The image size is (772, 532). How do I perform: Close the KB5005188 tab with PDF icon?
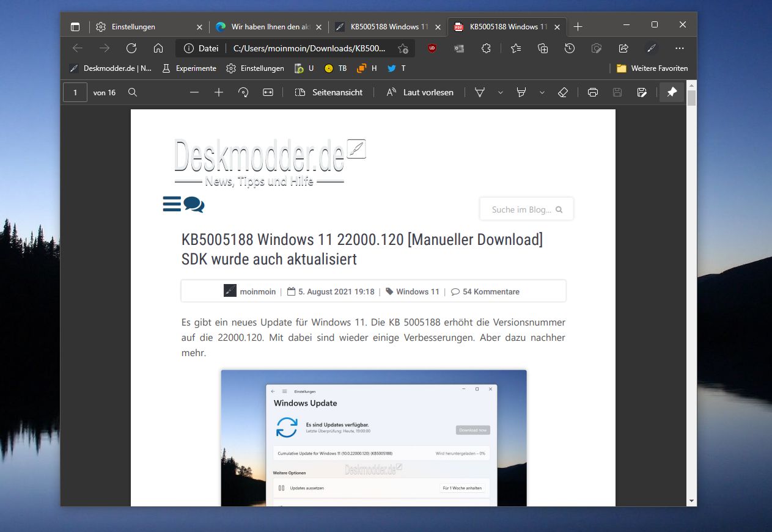(x=557, y=27)
